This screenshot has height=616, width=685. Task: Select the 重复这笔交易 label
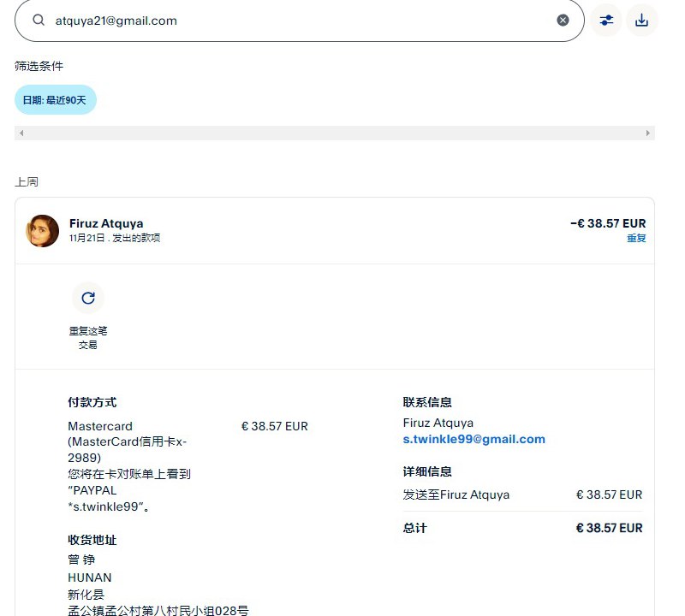88,337
